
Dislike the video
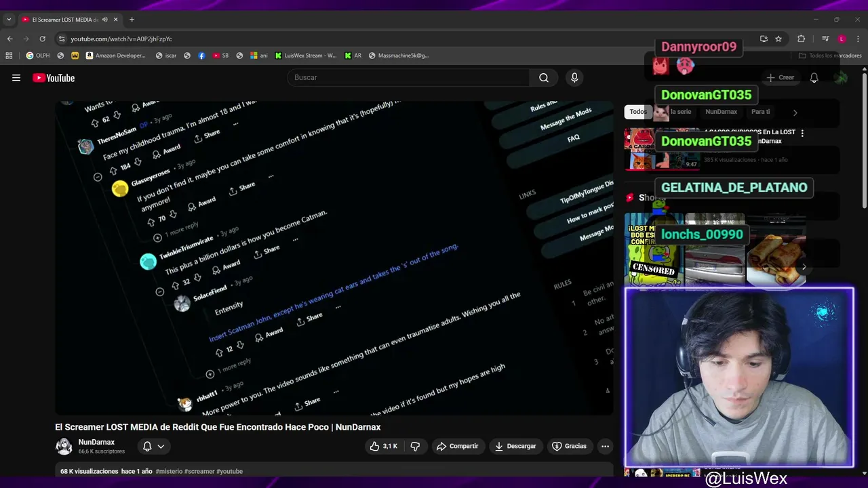(415, 446)
